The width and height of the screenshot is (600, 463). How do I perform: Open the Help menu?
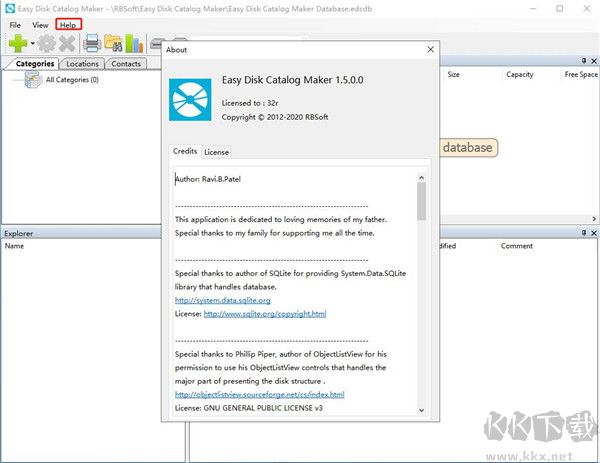point(68,25)
